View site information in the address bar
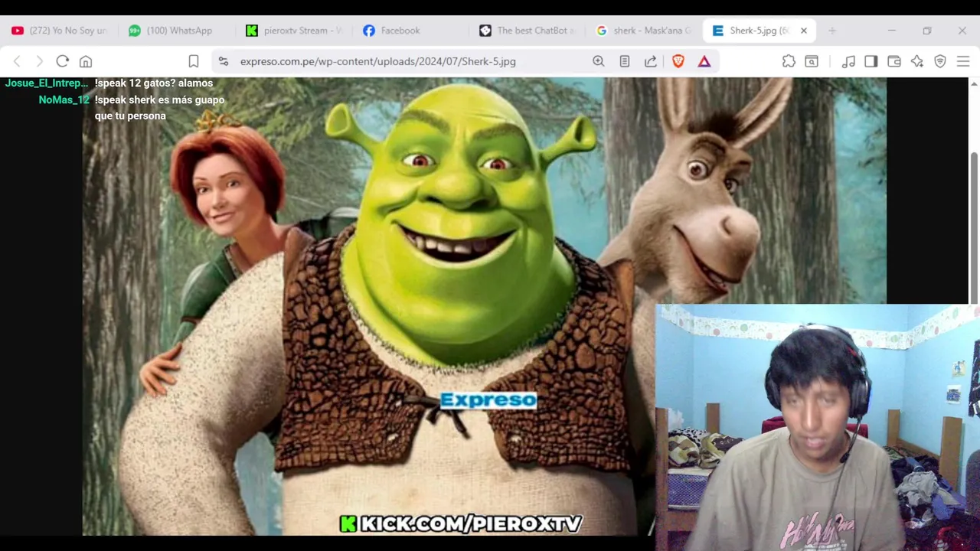This screenshot has height=551, width=980. click(223, 61)
